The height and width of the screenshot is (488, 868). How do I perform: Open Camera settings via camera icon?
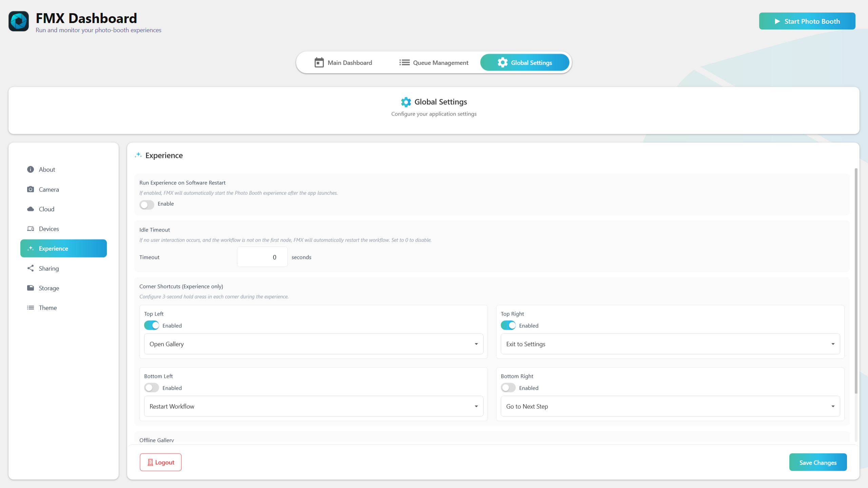(x=31, y=189)
